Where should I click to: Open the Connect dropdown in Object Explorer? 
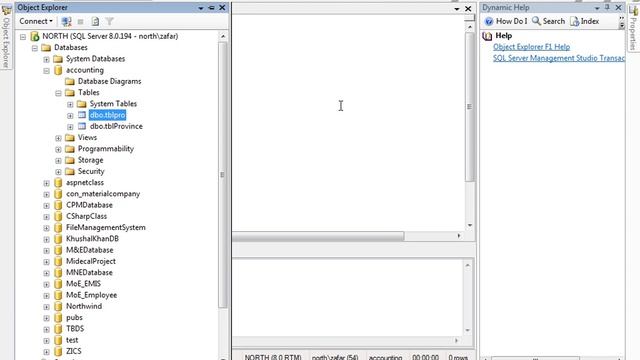pos(36,21)
